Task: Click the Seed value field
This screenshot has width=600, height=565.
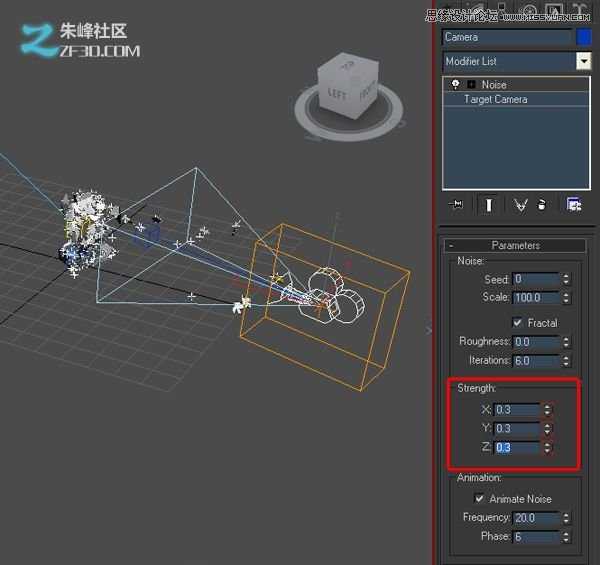Action: (x=536, y=279)
